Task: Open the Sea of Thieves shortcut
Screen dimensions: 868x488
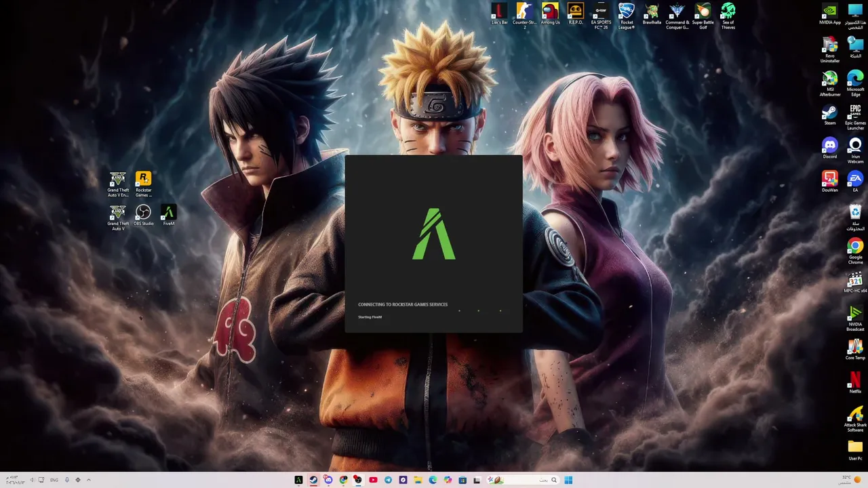Action: click(728, 16)
